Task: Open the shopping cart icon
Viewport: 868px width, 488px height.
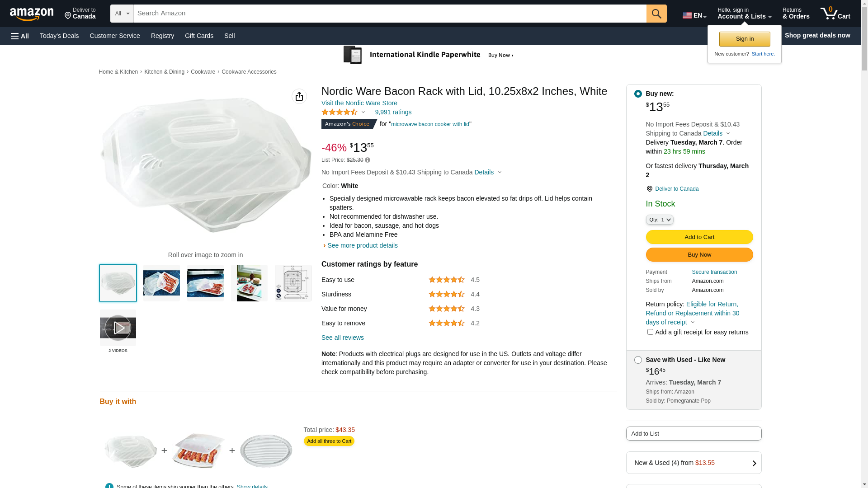Action: tap(835, 14)
